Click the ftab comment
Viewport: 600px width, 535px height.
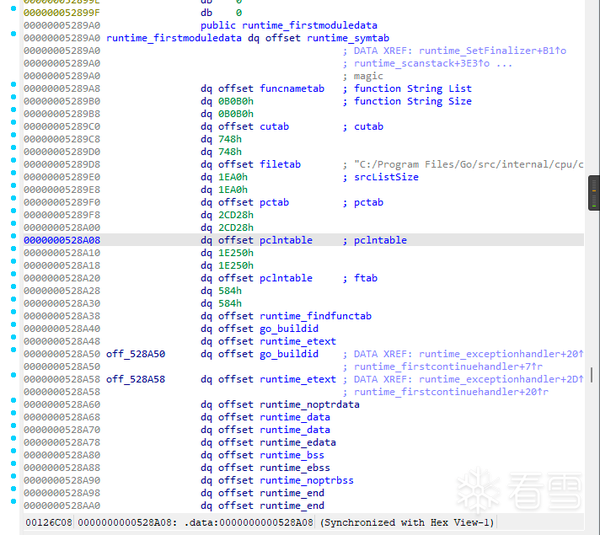pos(365,278)
